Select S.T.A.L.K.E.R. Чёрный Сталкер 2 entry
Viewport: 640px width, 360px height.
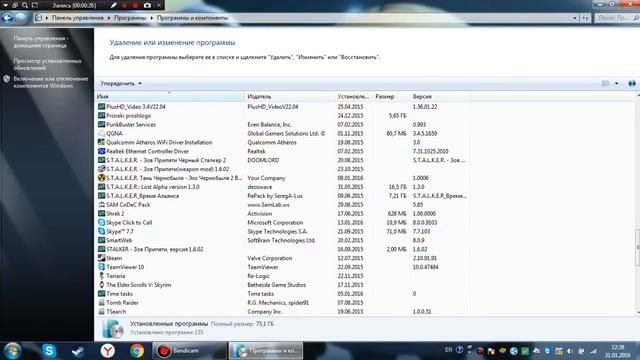[x=282, y=160]
